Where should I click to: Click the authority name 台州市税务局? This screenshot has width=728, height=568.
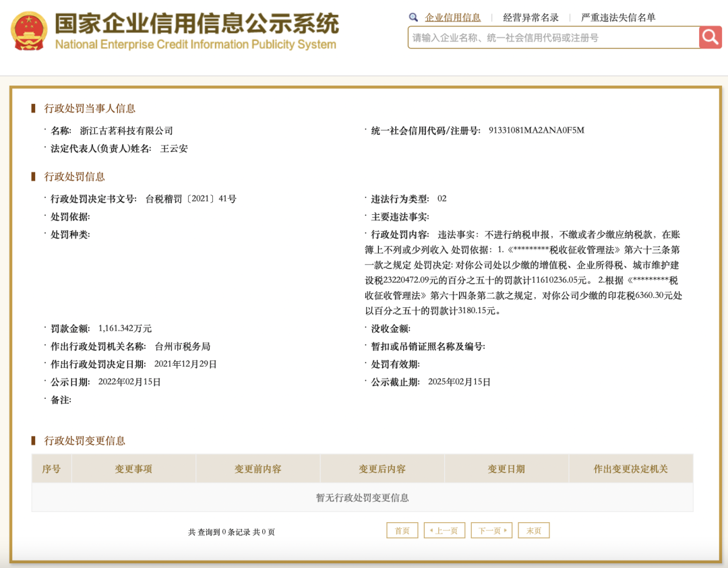tap(183, 346)
